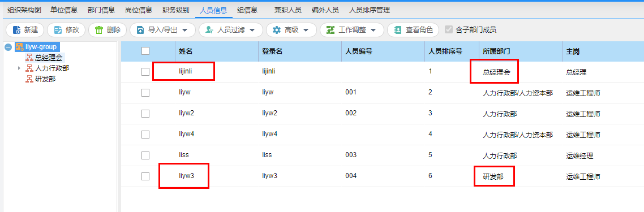This screenshot has height=212, width=644.
Task: Collapse the liyw-group root node
Action: 8,47
